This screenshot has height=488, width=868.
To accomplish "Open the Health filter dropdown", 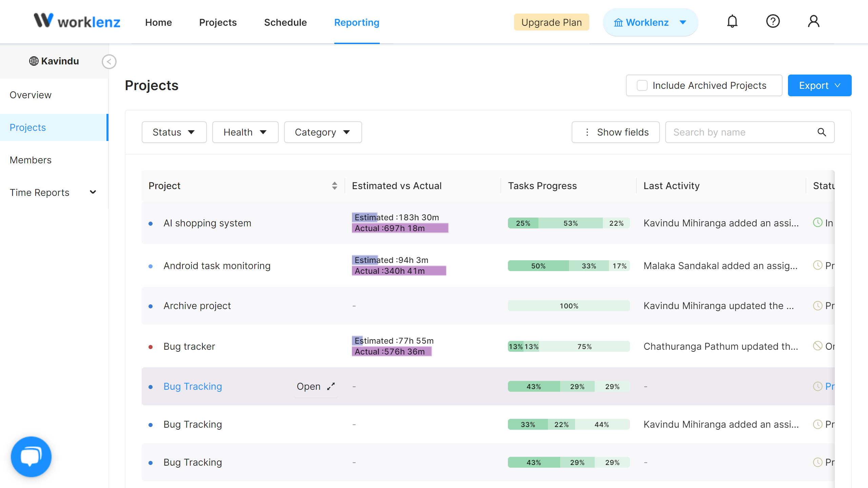I will click(x=245, y=132).
